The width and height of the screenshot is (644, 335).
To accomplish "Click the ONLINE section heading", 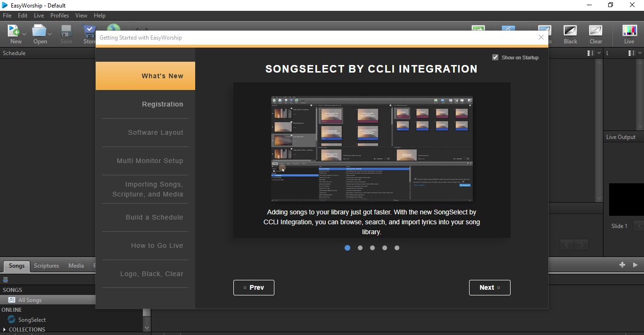I will point(12,310).
